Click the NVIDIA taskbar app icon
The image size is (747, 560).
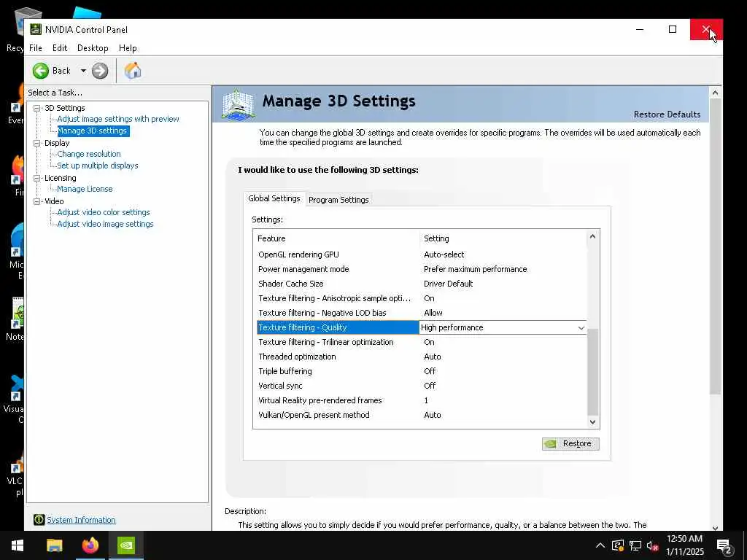click(126, 545)
